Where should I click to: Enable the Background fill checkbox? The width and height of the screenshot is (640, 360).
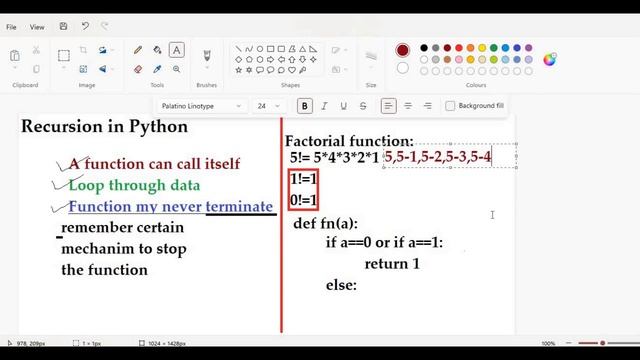[450, 106]
